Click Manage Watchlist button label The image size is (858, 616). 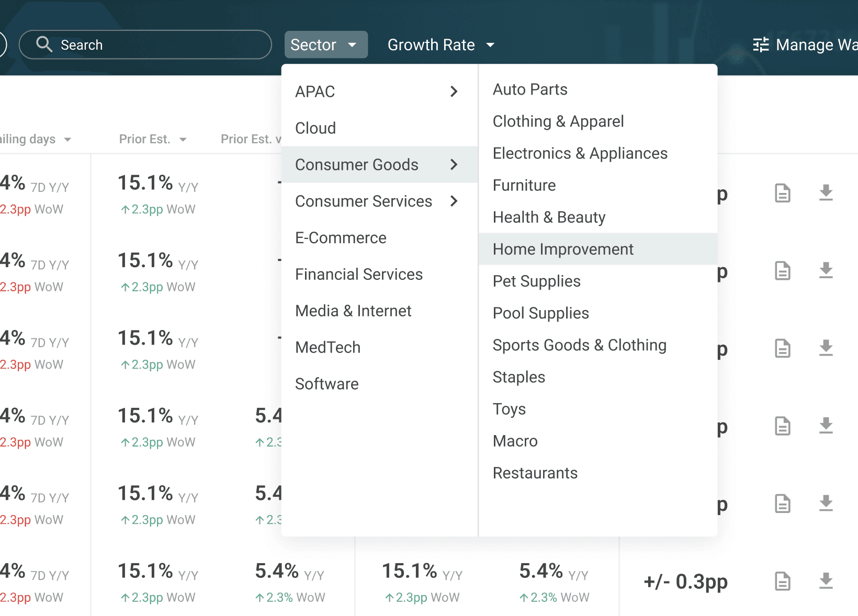point(817,45)
